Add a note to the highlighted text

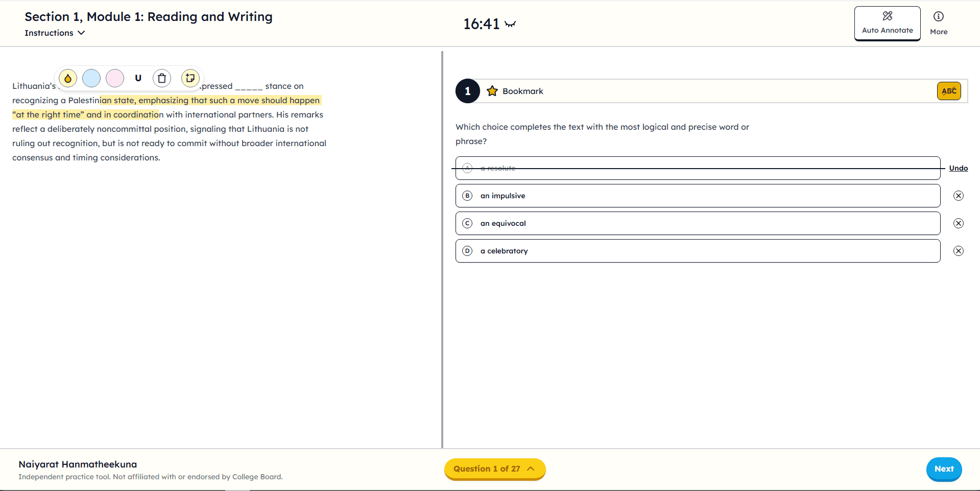[x=190, y=78]
